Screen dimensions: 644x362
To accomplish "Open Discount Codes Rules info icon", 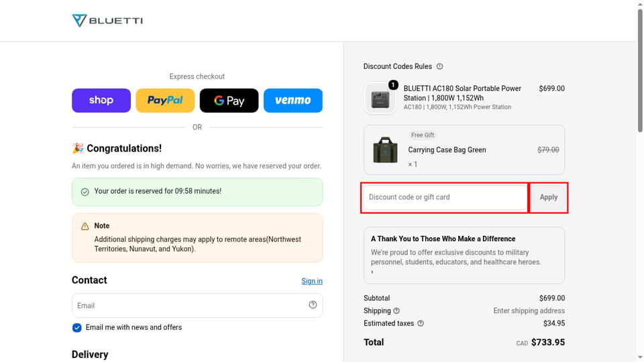I will tap(439, 66).
